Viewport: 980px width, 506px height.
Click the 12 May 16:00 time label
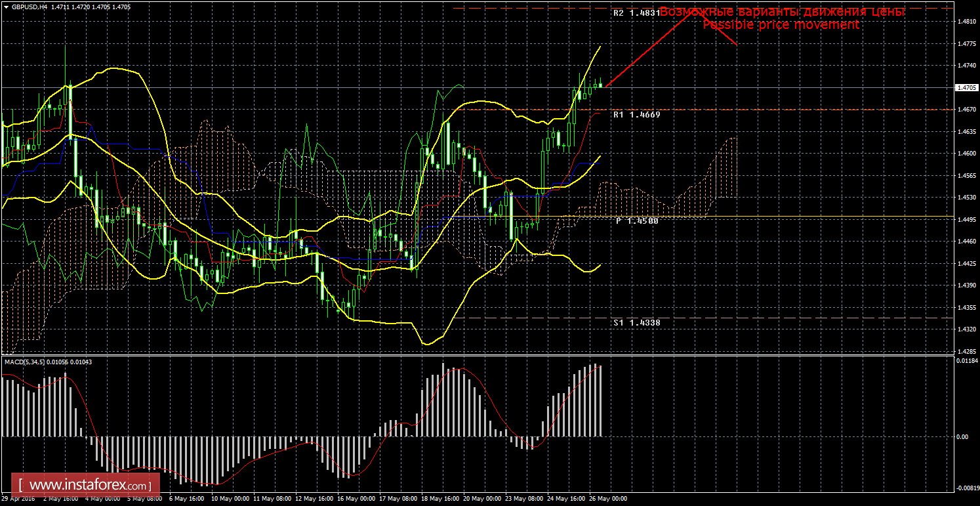click(313, 498)
